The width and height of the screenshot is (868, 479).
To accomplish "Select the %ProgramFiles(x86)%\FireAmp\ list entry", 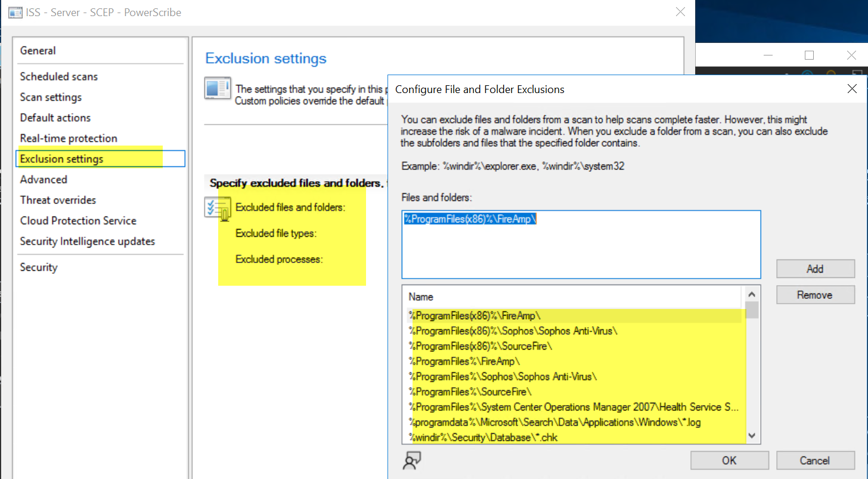I will [x=575, y=316].
